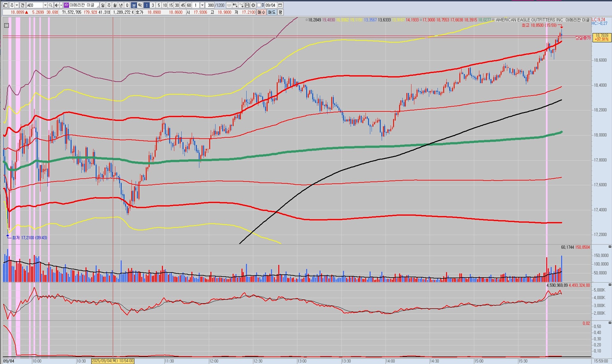
Task: Expand the AEO symbol dropdown arrow
Action: point(45,5)
